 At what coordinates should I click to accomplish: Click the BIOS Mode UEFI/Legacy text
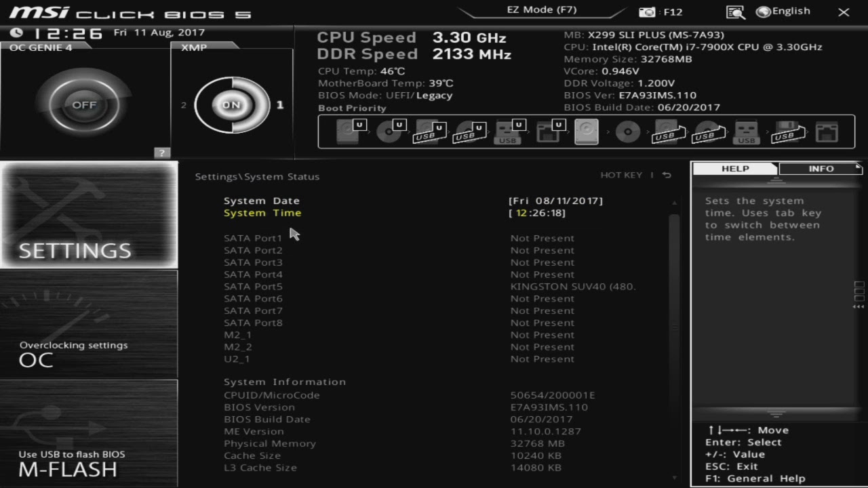pos(385,96)
